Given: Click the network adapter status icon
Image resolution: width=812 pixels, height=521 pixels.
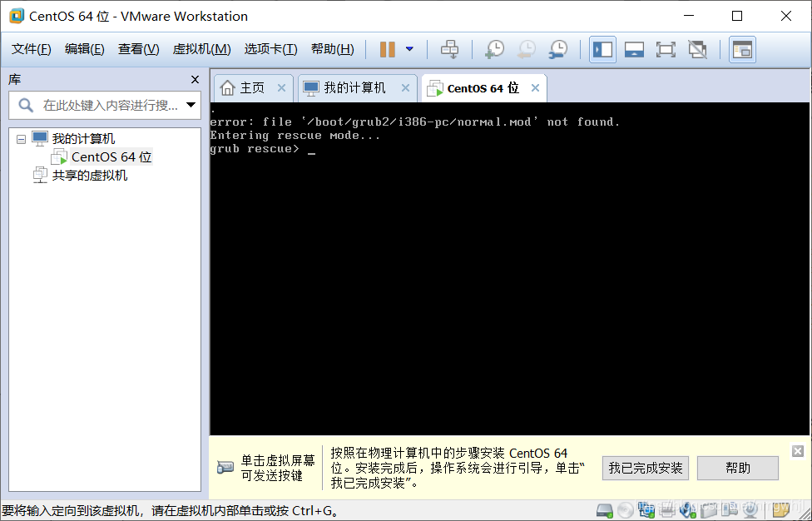Looking at the screenshot, I should pyautogui.click(x=646, y=511).
